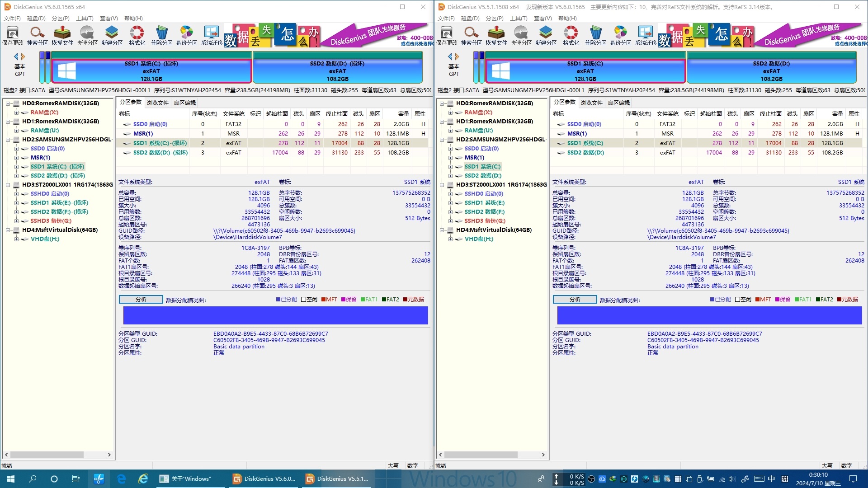Click right scroll arrow in V5.5.1 tree panel
The image size is (868, 488).
pyautogui.click(x=543, y=455)
